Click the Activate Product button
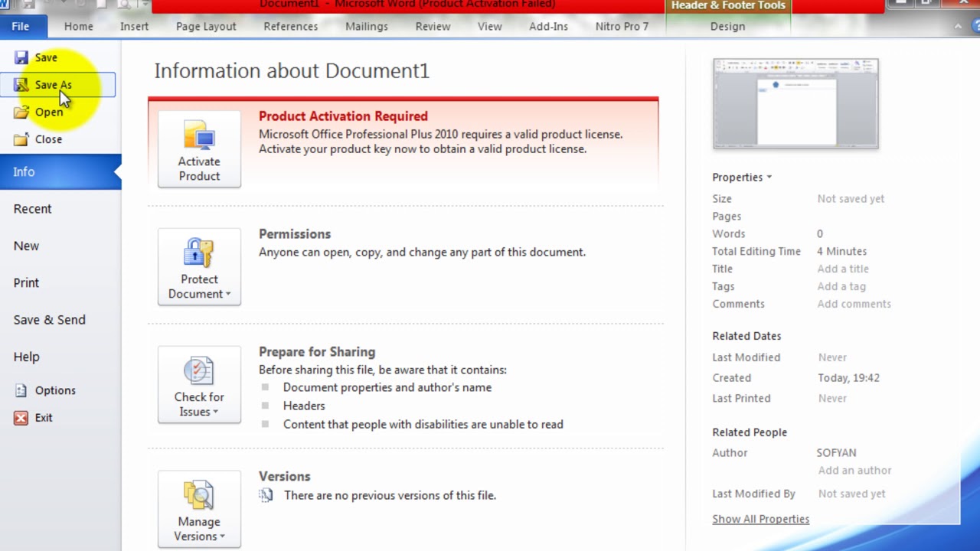The height and width of the screenshot is (551, 980). click(x=199, y=149)
